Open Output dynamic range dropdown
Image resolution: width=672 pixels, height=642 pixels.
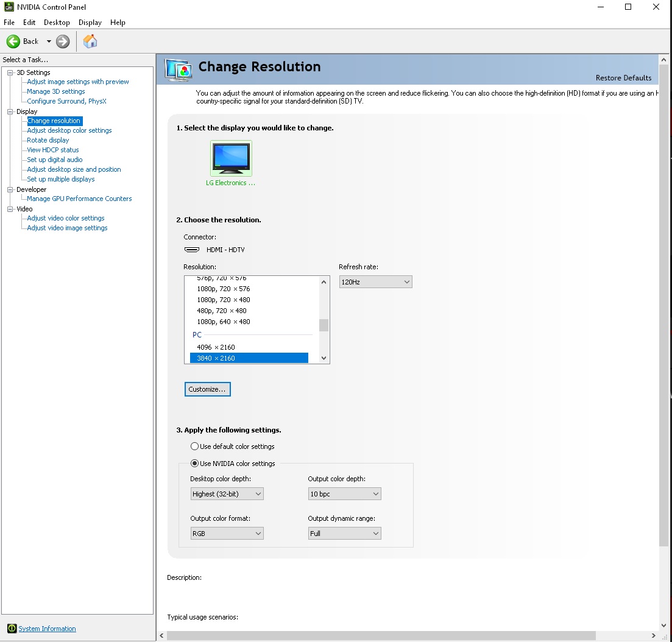click(x=344, y=534)
